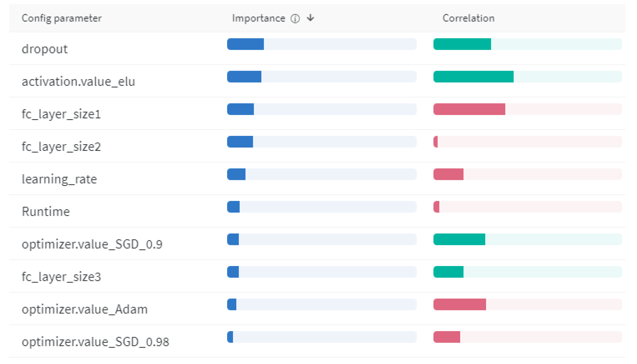This screenshot has height=364, width=637.
Task: Click the fc_layer_size3 green correlation bar
Action: pyautogui.click(x=448, y=272)
